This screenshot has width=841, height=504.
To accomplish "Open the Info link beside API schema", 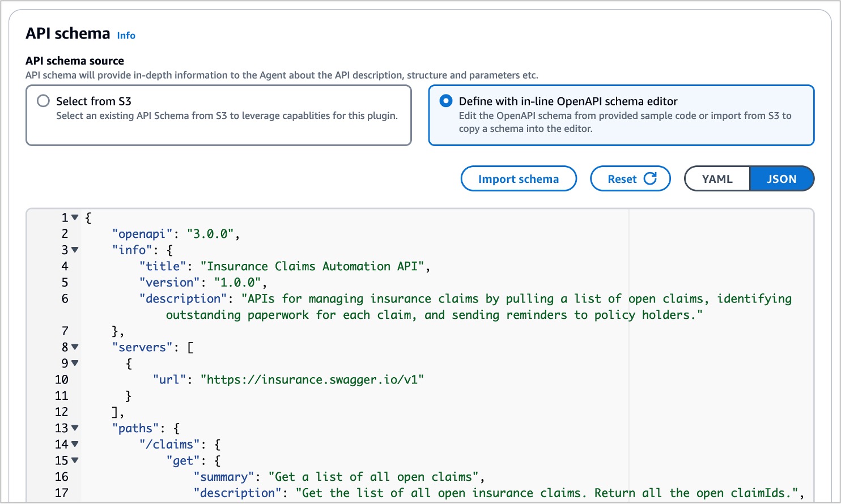I will [x=126, y=36].
